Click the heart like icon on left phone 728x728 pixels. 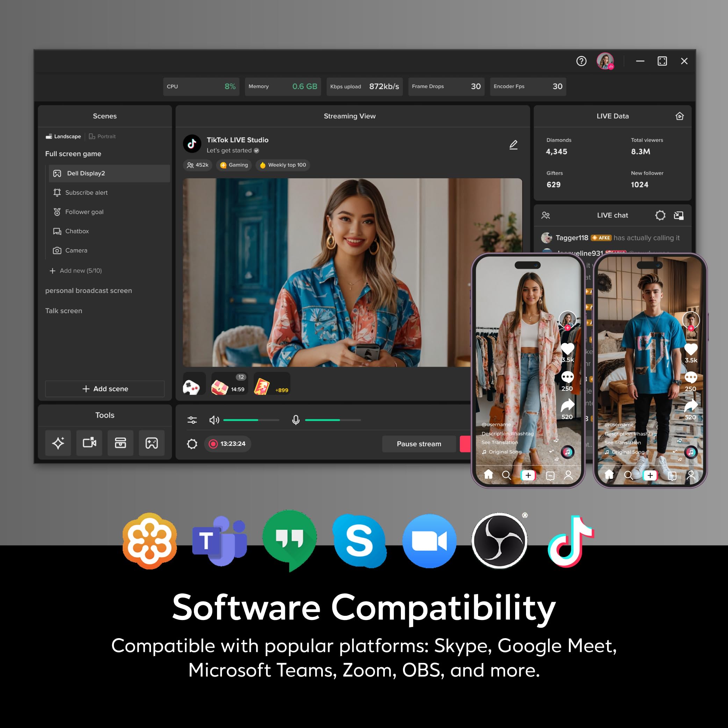(568, 349)
